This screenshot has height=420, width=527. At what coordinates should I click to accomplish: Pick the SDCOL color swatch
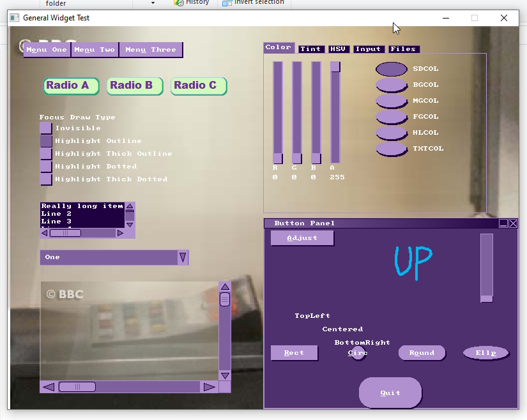tap(391, 69)
